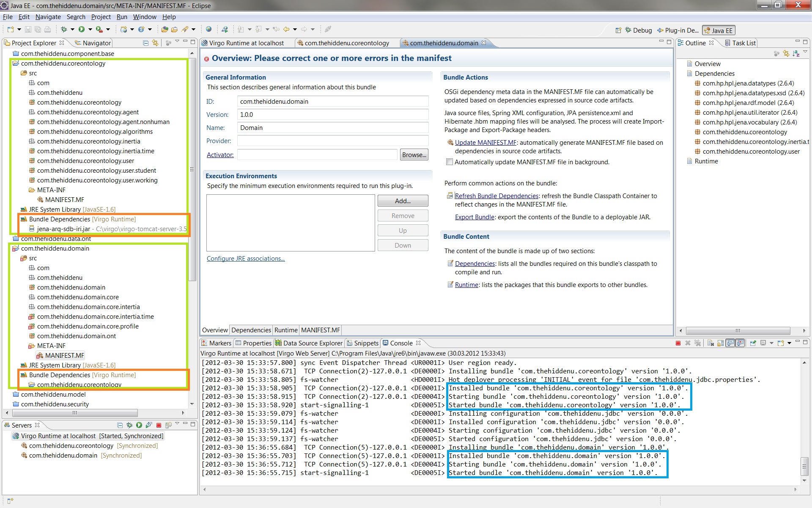The width and height of the screenshot is (812, 508).
Task: Open Project Explorer view menu triangle
Action: point(177,42)
